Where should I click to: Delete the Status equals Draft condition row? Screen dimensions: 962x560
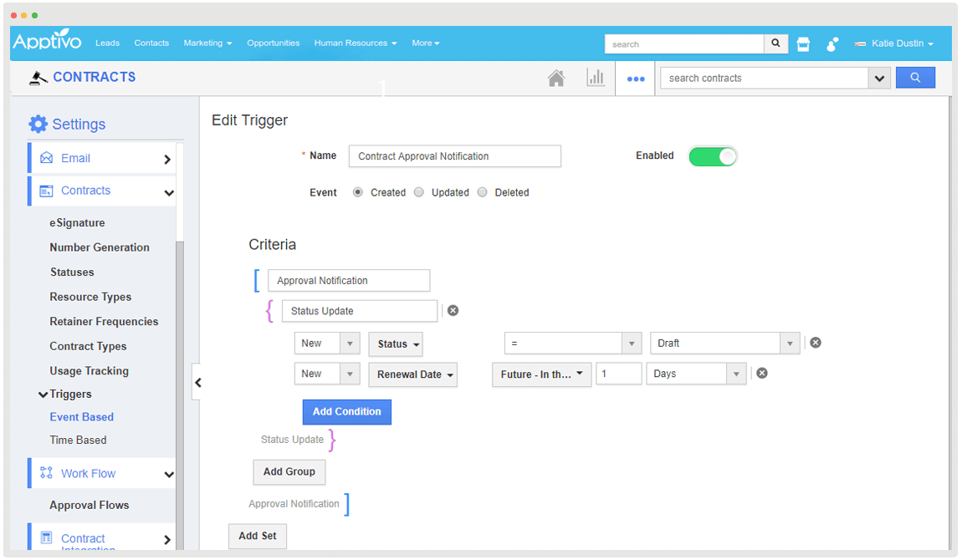click(x=816, y=343)
